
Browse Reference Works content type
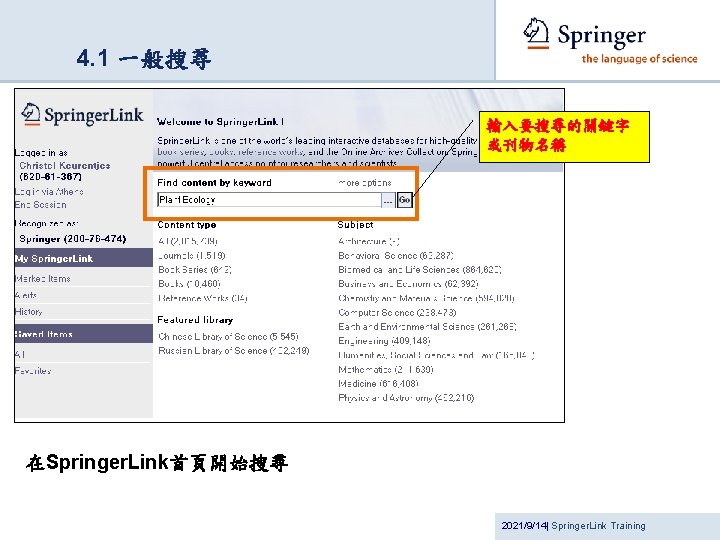pyautogui.click(x=202, y=298)
